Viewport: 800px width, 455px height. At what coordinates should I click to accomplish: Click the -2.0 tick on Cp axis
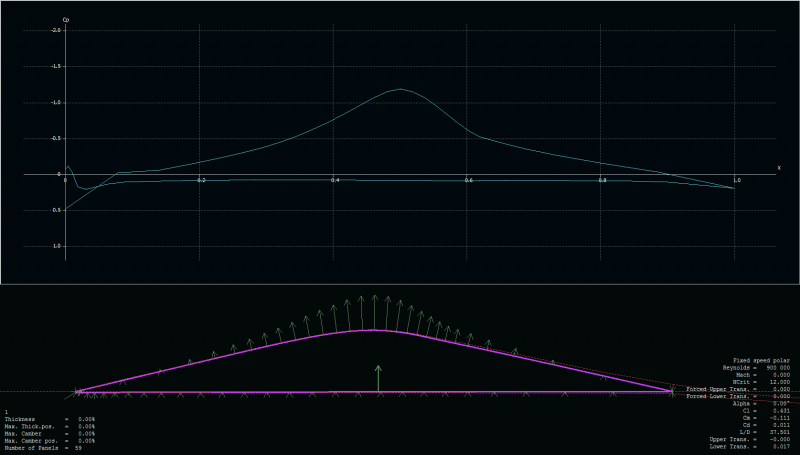pos(56,30)
